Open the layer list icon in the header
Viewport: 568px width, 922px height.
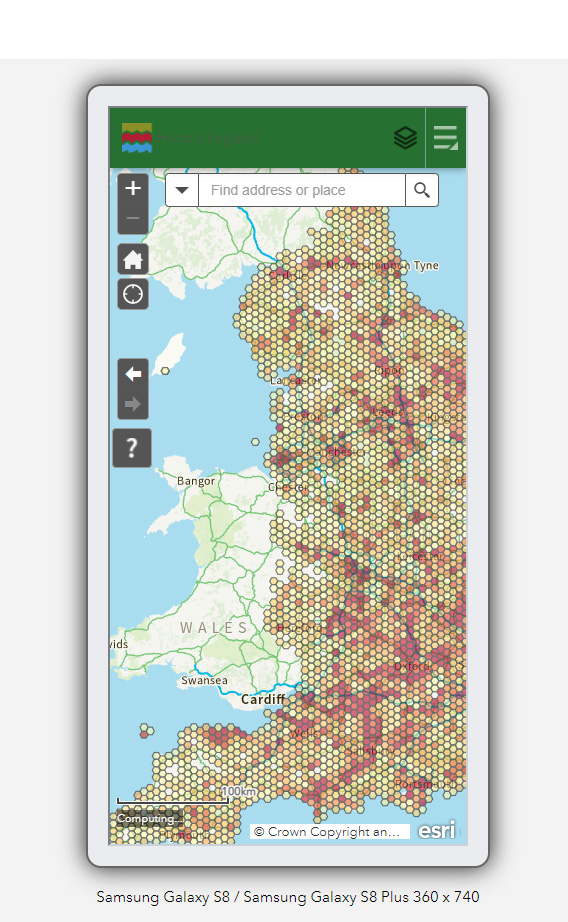405,138
